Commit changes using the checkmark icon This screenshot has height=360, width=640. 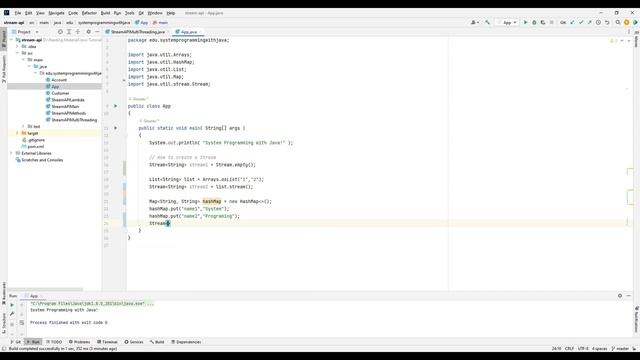point(581,22)
